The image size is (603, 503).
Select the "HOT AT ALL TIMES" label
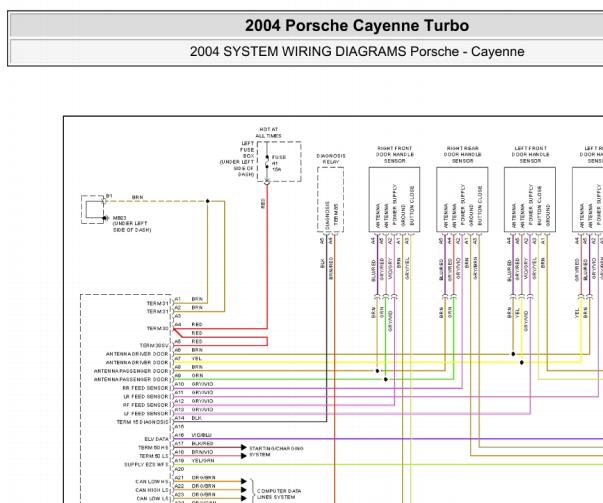point(268,133)
